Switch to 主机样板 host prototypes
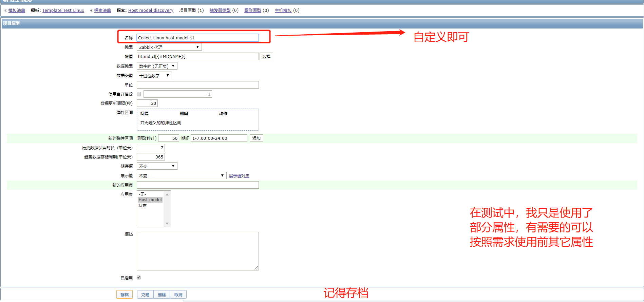Viewport: 644px width, 302px height. tap(283, 11)
